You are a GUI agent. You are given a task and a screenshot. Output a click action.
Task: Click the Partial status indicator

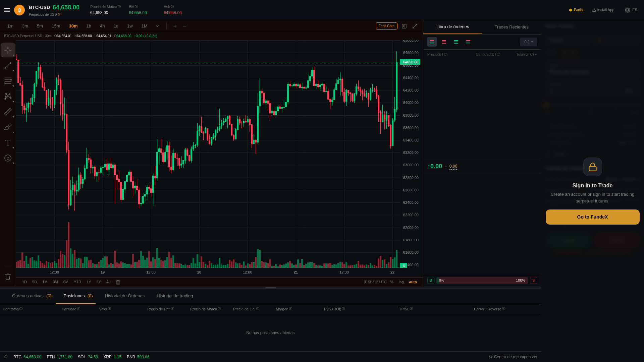pos(576,10)
